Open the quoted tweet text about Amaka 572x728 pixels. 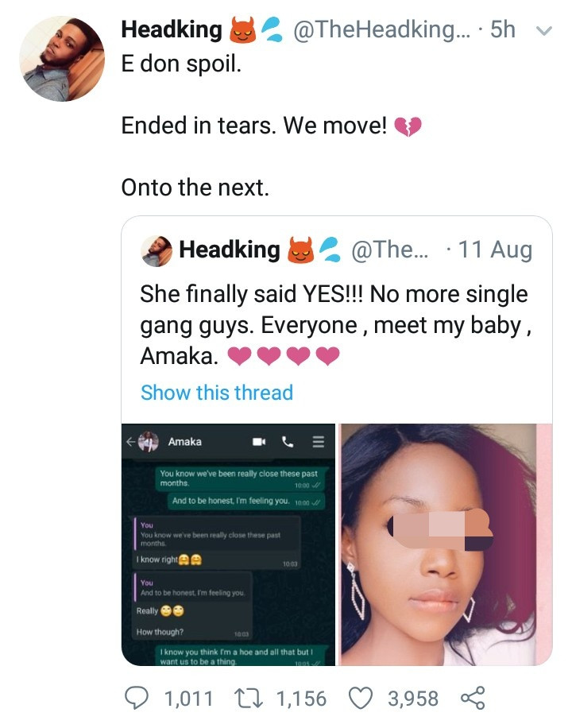[x=334, y=324]
